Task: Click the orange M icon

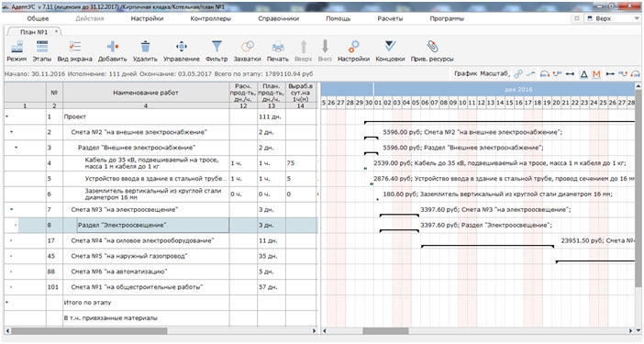Action: point(596,74)
